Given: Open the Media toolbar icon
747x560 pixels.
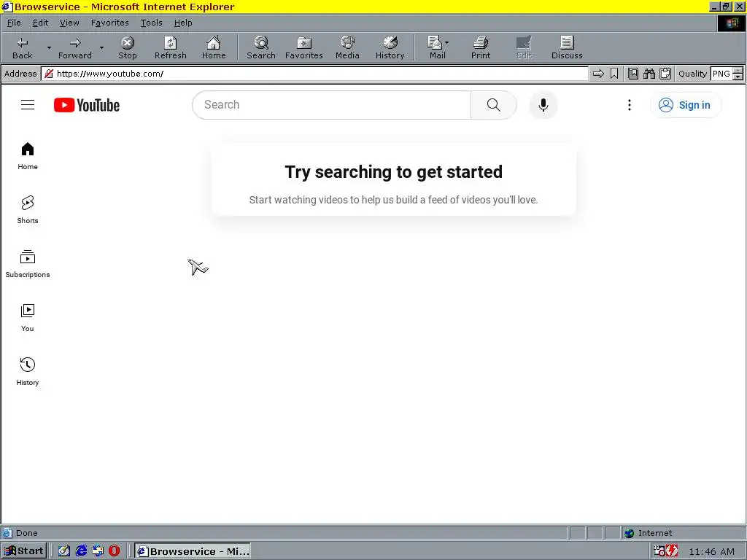Looking at the screenshot, I should 347,47.
